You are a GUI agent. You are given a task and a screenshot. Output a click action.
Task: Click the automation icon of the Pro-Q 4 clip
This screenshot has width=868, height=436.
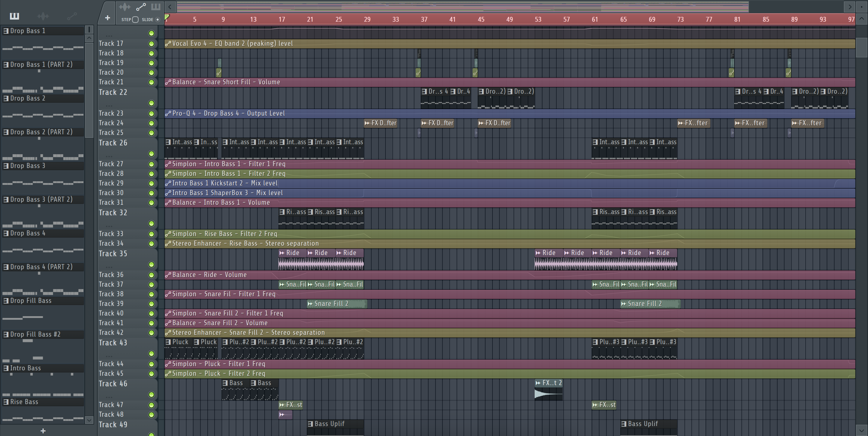(x=168, y=114)
